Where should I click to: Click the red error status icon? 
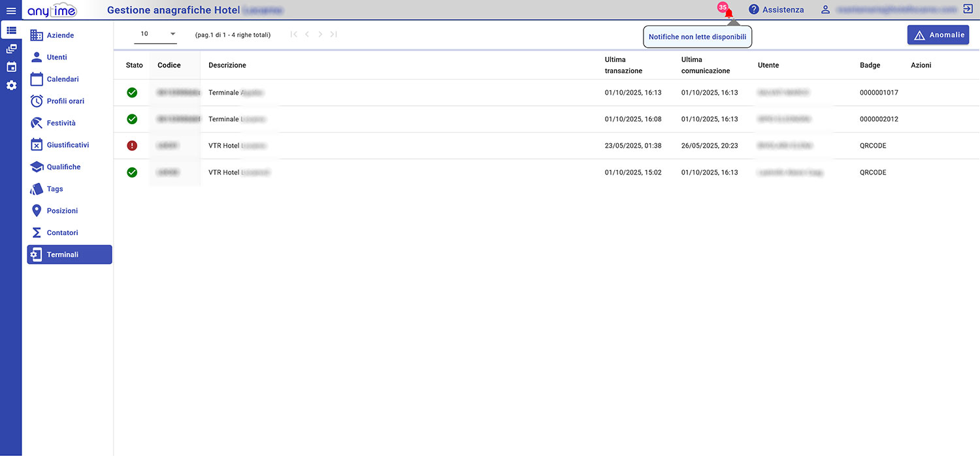(132, 146)
